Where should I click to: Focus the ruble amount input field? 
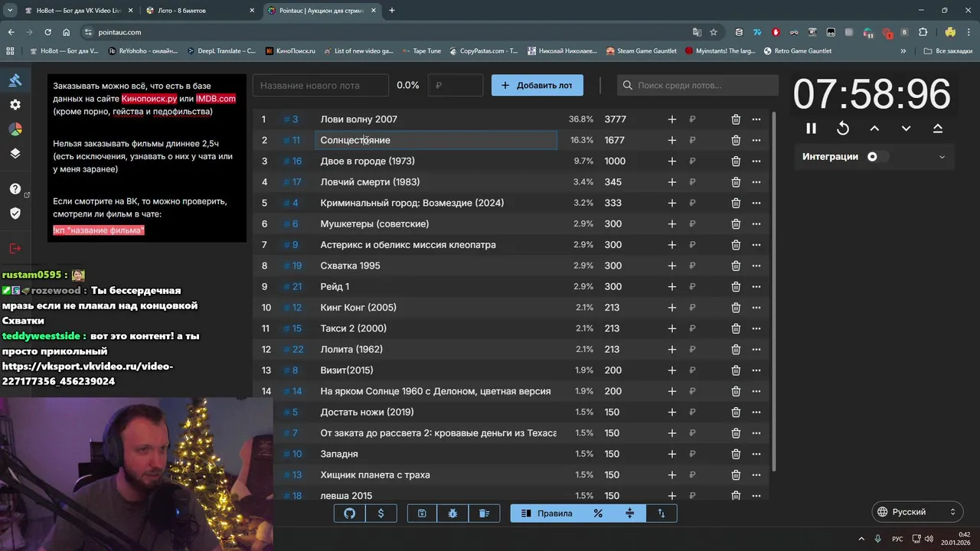[456, 85]
